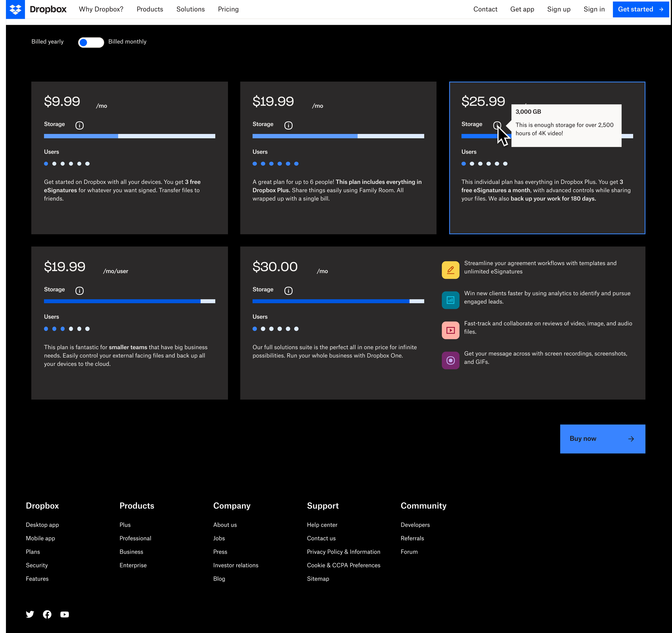Click the yellow eSignature pen icon

click(x=450, y=270)
